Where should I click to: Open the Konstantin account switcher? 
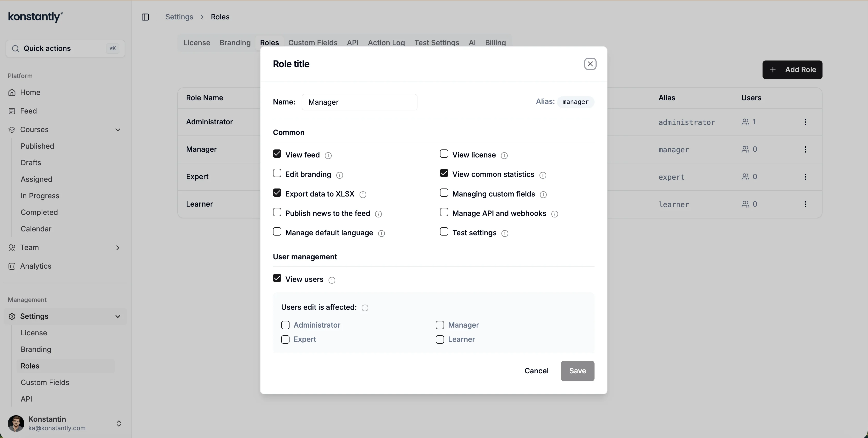point(119,424)
